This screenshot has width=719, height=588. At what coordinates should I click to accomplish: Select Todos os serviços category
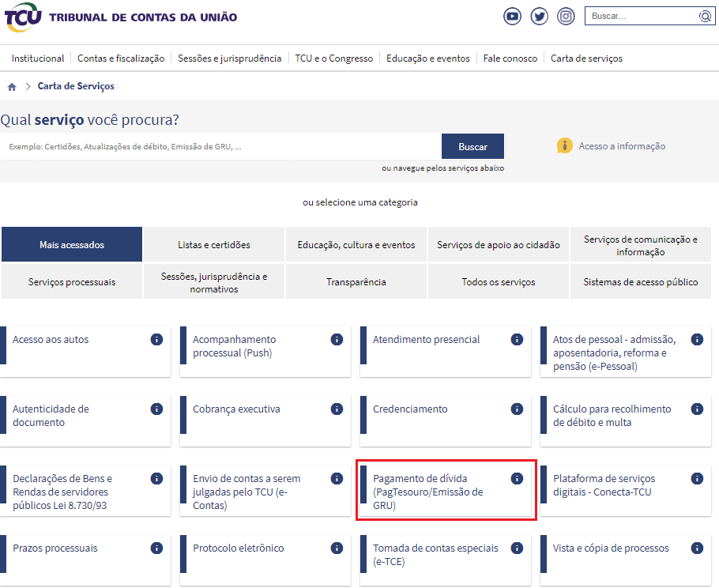coord(499,282)
